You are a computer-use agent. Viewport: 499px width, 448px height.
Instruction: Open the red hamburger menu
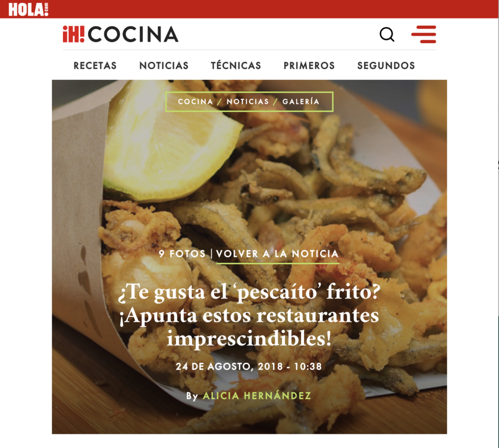click(x=423, y=34)
